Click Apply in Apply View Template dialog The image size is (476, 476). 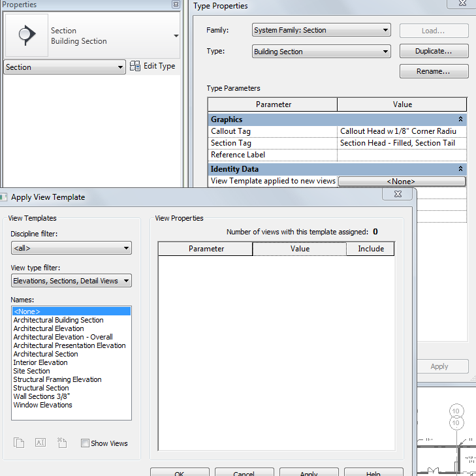pos(309,472)
